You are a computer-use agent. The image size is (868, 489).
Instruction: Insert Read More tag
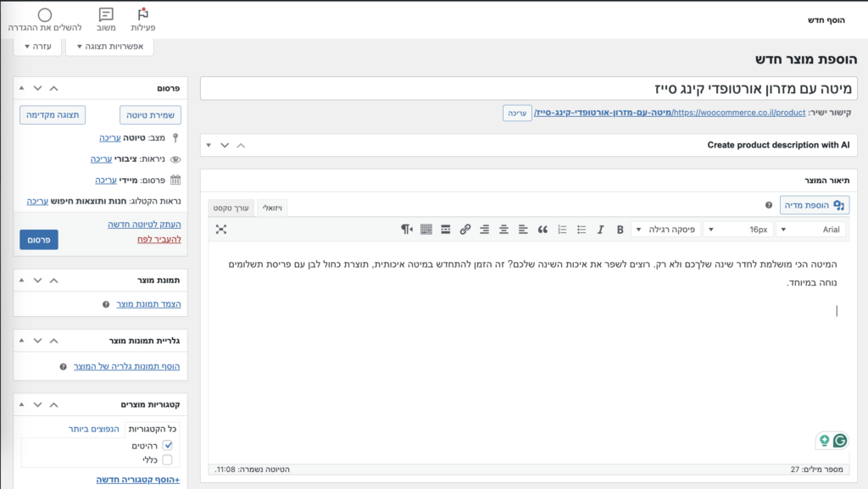click(x=446, y=230)
